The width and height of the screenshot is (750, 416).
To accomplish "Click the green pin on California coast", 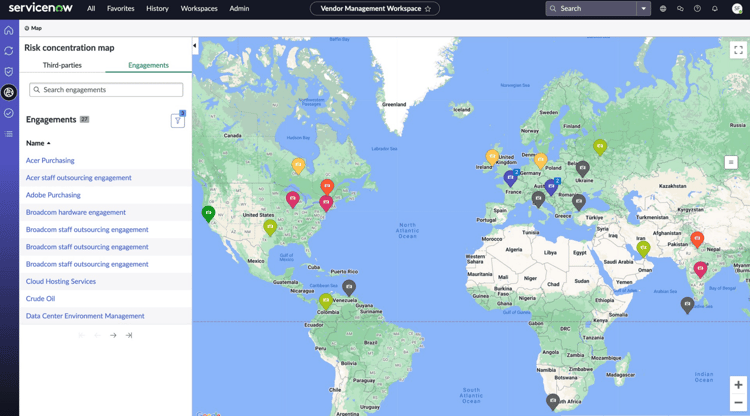I will point(208,214).
